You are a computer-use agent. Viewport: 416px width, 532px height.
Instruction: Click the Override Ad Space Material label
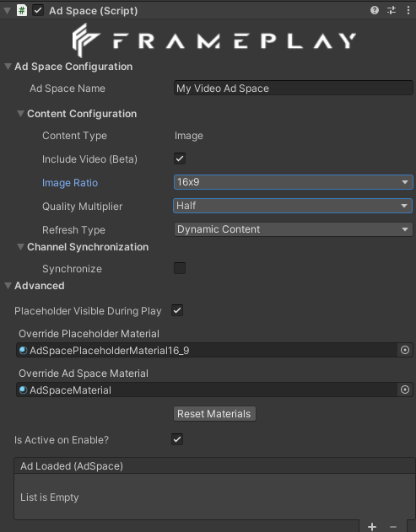click(84, 373)
